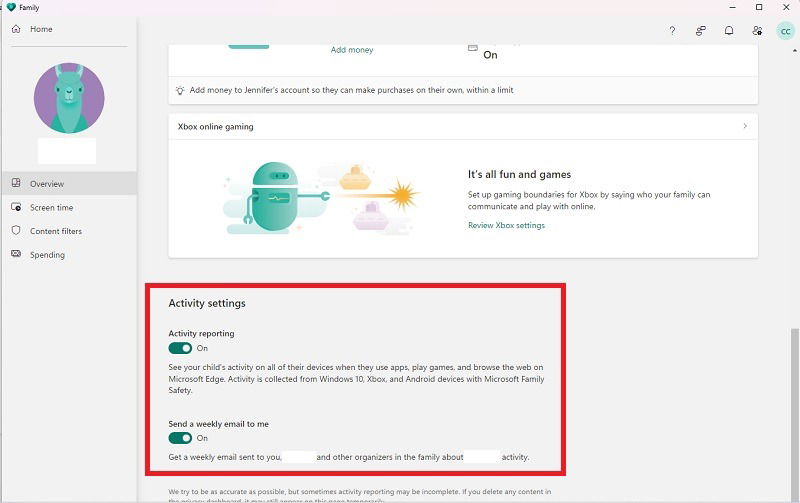This screenshot has height=503, width=800.
Task: Click the vertical scrollbar thumb
Action: pyautogui.click(x=794, y=414)
